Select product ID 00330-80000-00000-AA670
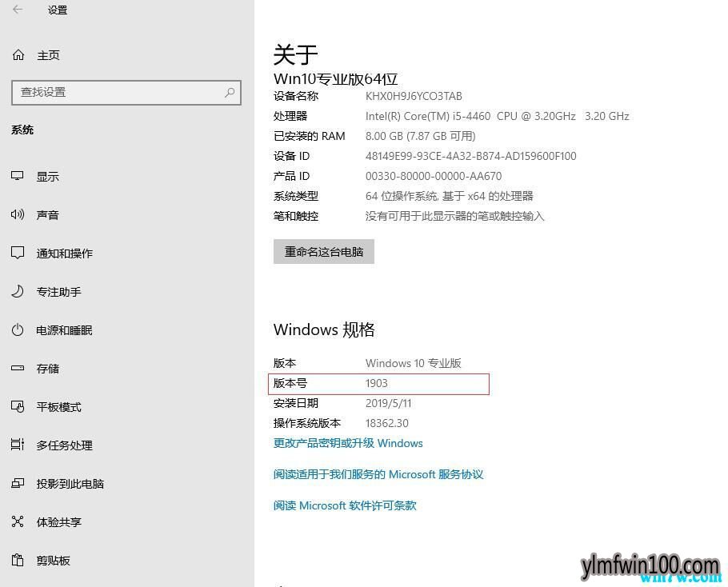Screen dimensions: 728x587 click(x=434, y=176)
